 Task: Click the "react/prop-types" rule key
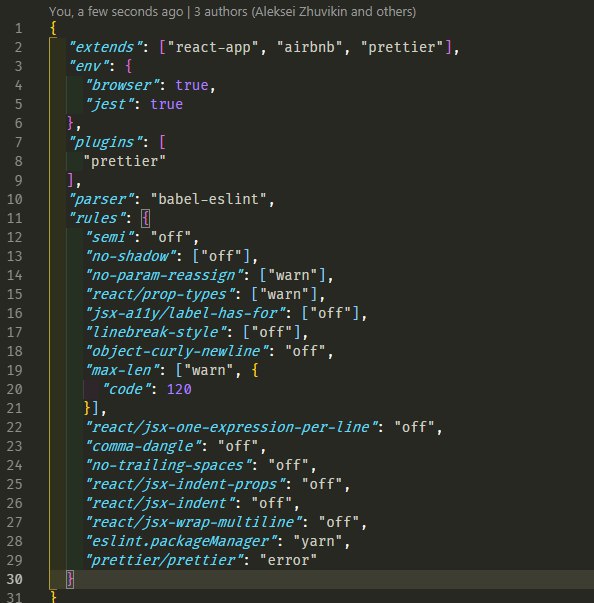160,294
